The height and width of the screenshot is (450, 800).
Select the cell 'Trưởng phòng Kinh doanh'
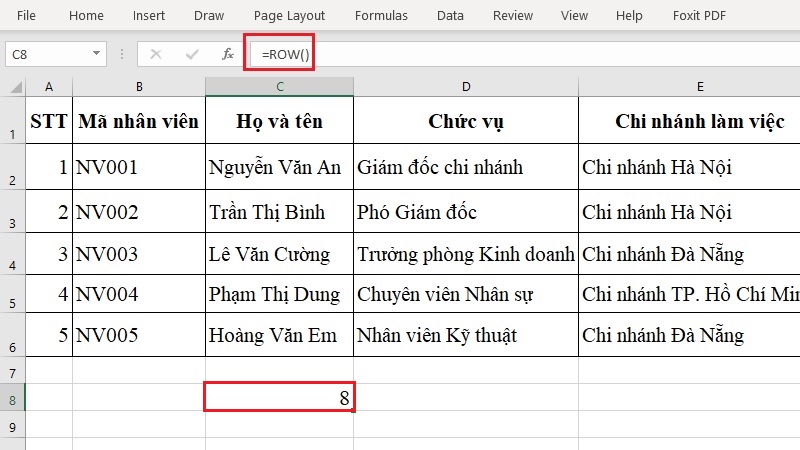coord(466,254)
